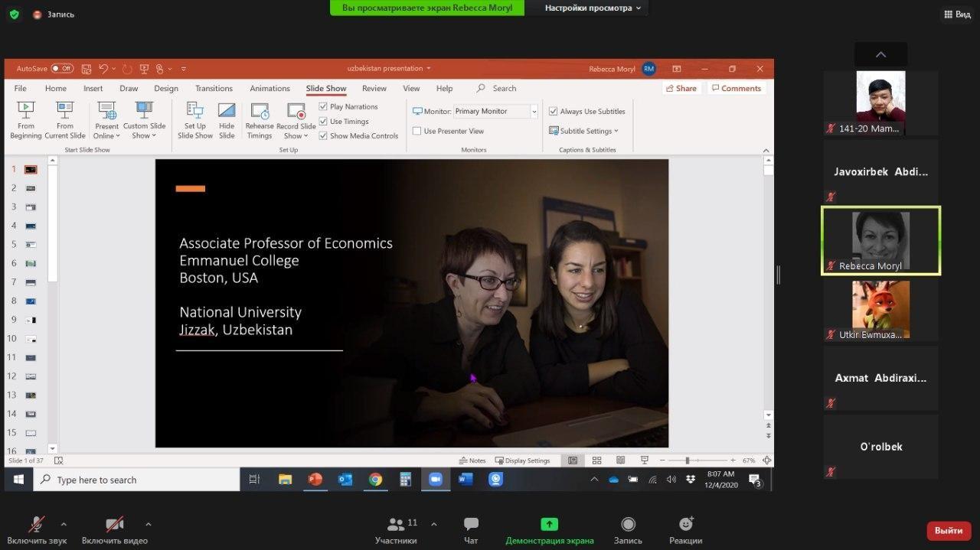This screenshot has width=980, height=550.
Task: Click the Hide Slide icon
Action: tap(227, 111)
